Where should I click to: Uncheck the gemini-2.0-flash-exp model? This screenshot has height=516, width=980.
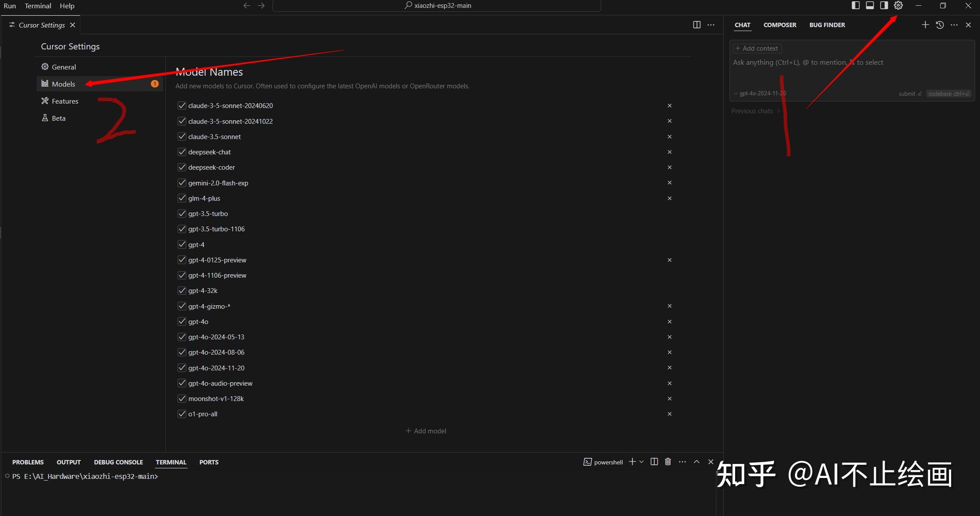pos(182,183)
